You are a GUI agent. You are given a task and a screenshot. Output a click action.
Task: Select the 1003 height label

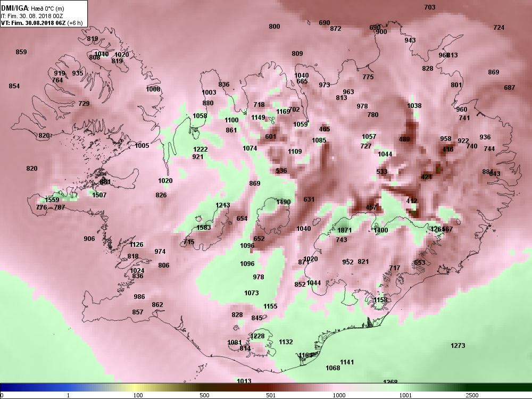tap(209, 92)
